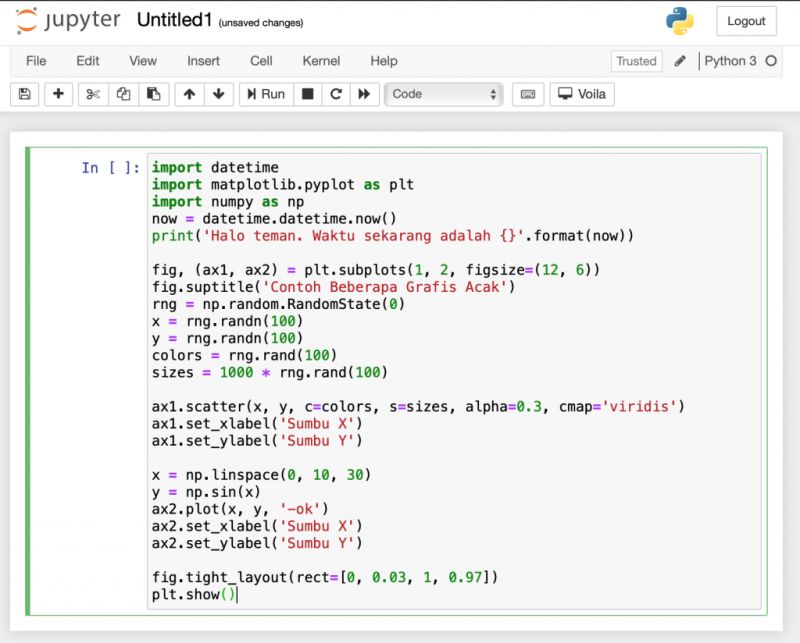Launch the notebook in Voila
This screenshot has height=643, width=800.
pos(580,94)
